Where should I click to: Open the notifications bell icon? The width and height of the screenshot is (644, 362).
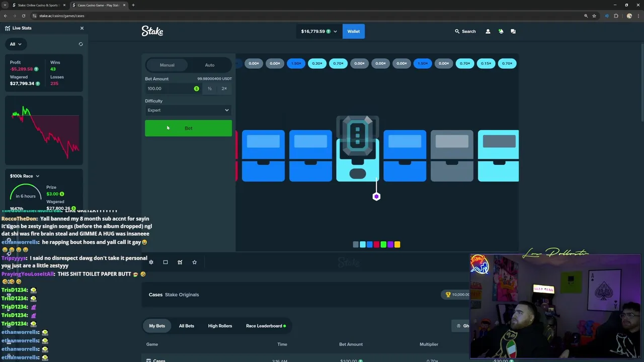coord(501,31)
